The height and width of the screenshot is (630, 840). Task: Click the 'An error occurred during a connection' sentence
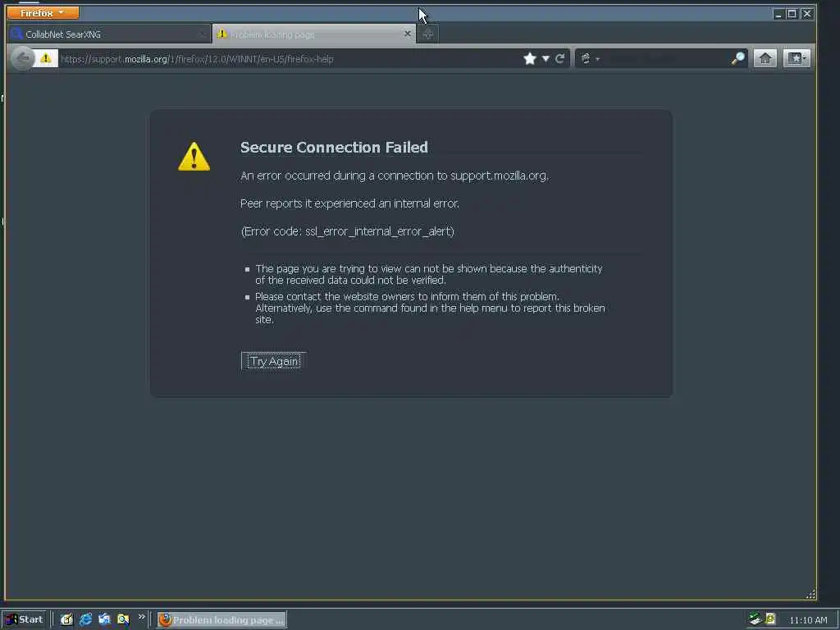[x=395, y=176]
